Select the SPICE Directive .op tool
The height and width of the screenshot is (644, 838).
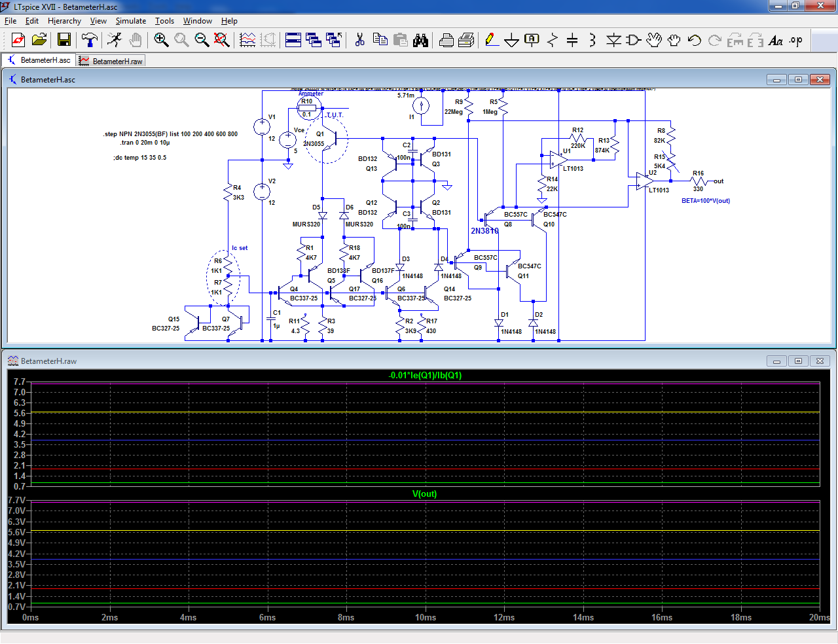click(796, 41)
